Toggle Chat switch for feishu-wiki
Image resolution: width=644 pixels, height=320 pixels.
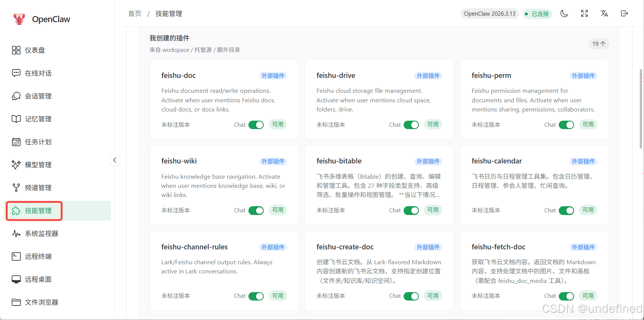256,210
